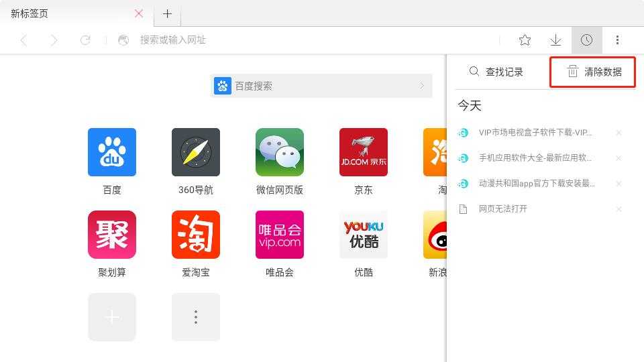Remove the 网页无法打开 history entry
This screenshot has height=362, width=644.
coord(619,209)
